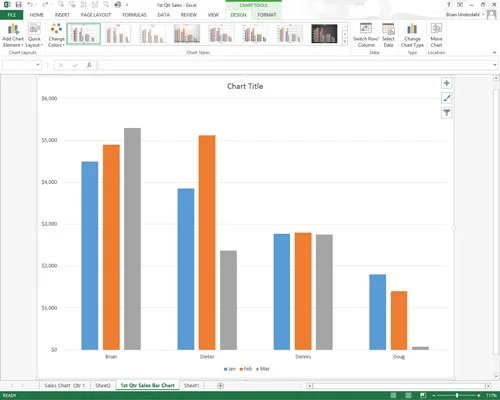This screenshot has width=500, height=400.
Task: Select the dark background chart style thumbnail
Action: 324,34
